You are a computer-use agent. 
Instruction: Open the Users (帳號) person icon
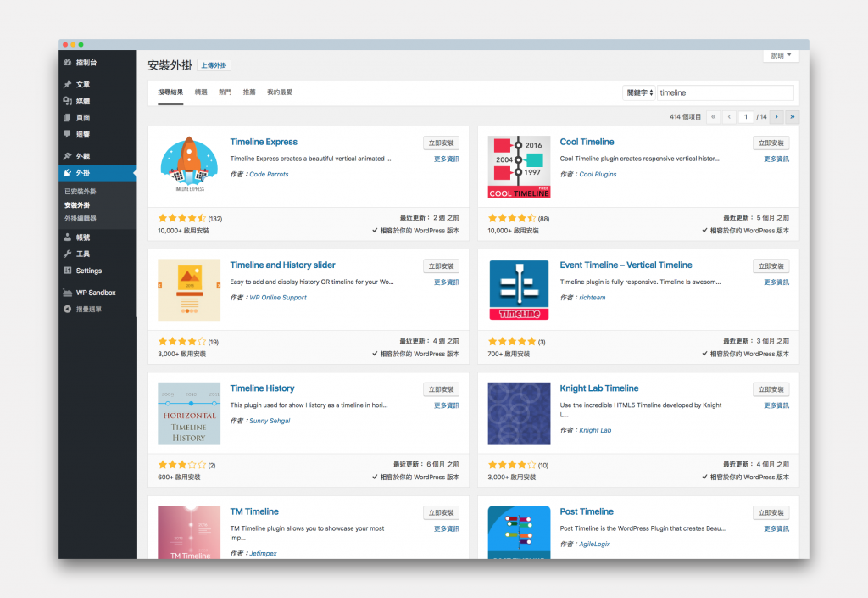click(x=68, y=238)
